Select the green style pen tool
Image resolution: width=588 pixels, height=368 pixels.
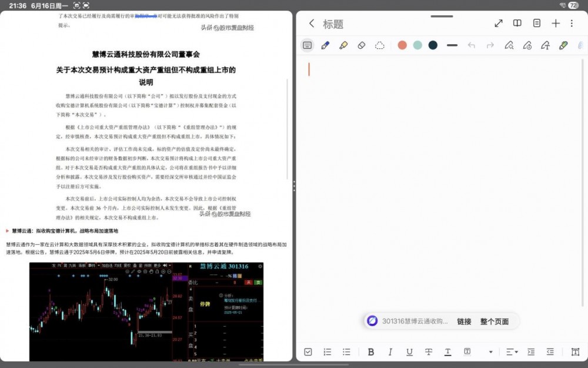pyautogui.click(x=563, y=45)
